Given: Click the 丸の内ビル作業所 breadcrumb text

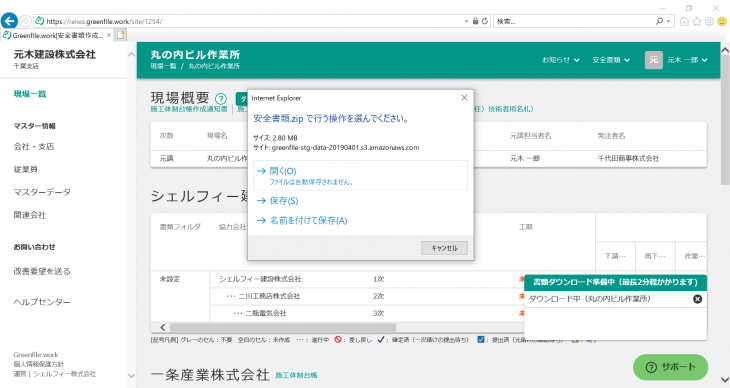Looking at the screenshot, I should tap(214, 66).
